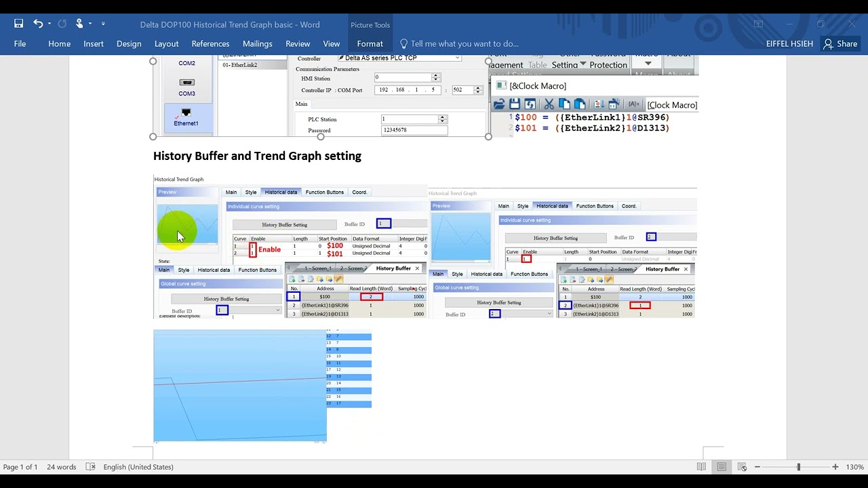Undo the last action
This screenshot has width=868, height=488.
tap(38, 24)
